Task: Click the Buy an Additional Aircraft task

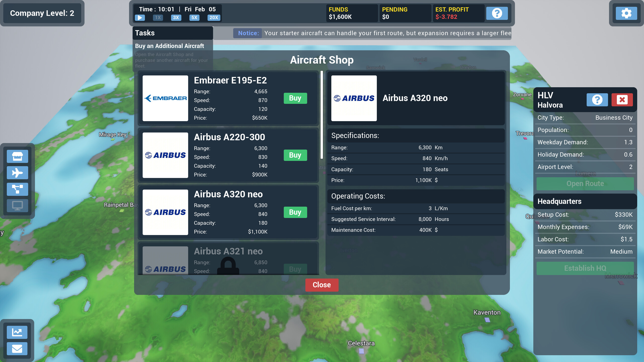Action: [x=170, y=46]
